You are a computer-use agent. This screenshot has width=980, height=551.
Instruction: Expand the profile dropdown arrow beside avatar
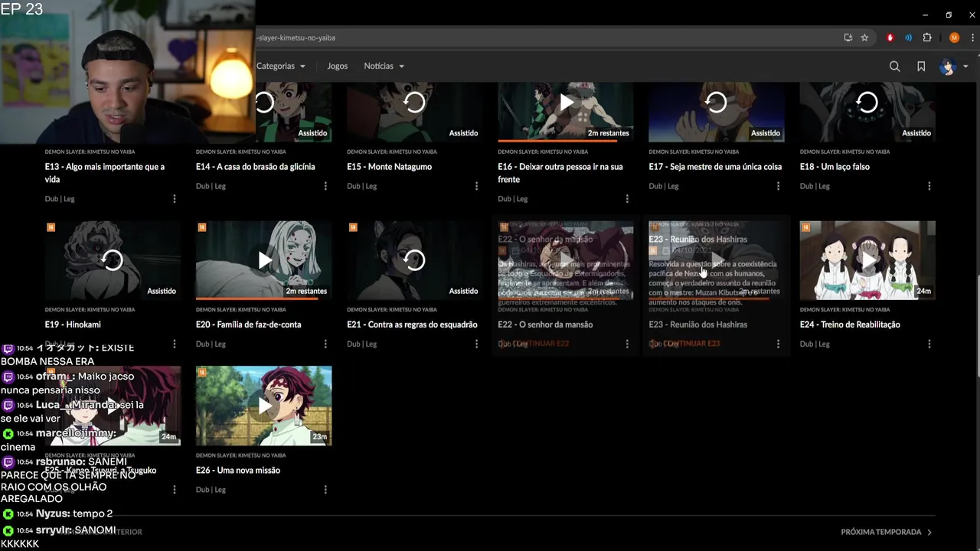tap(965, 67)
